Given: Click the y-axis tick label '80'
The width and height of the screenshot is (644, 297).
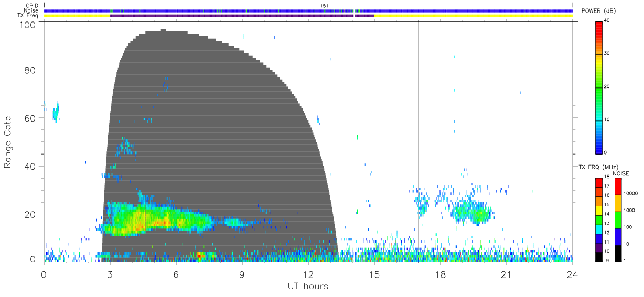Looking at the screenshot, I should pos(30,70).
